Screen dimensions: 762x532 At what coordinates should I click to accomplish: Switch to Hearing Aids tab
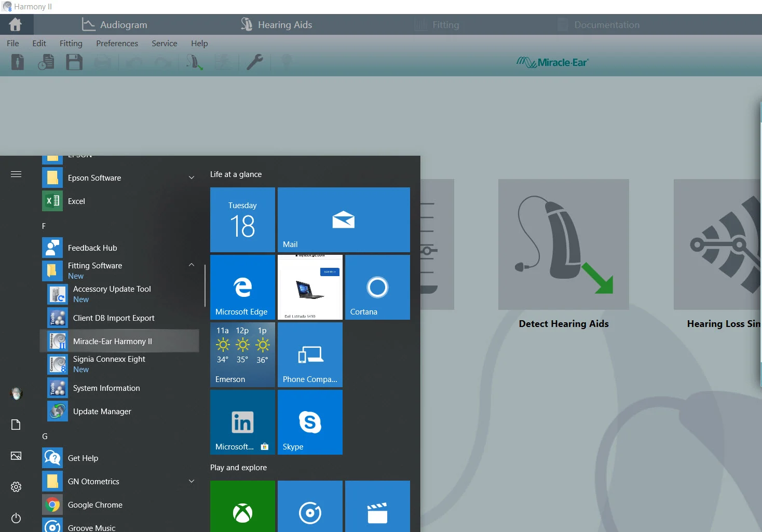coord(276,24)
